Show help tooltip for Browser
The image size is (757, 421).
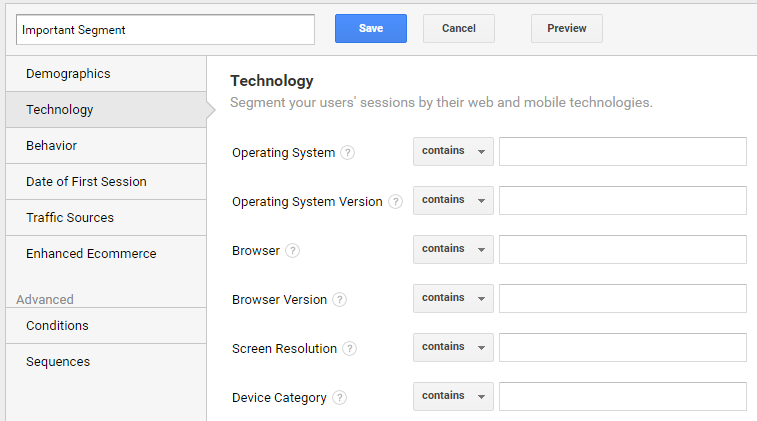click(x=293, y=251)
